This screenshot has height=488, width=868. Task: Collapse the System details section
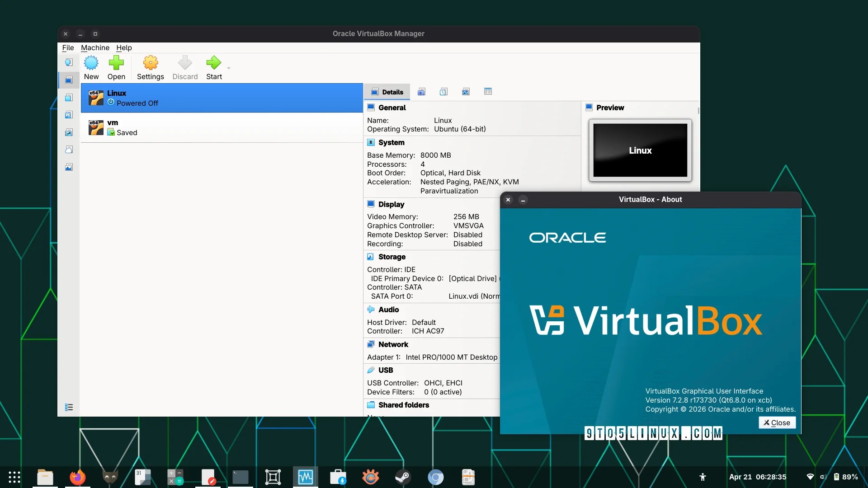371,142
